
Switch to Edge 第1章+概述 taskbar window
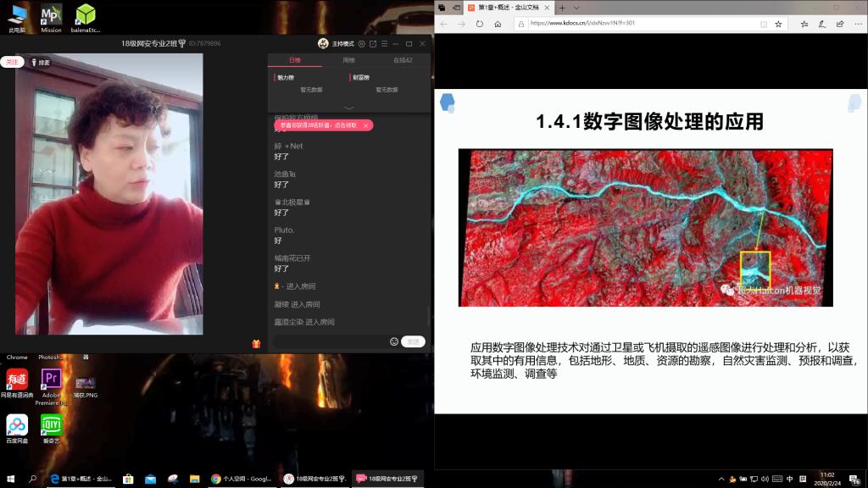tap(81, 479)
